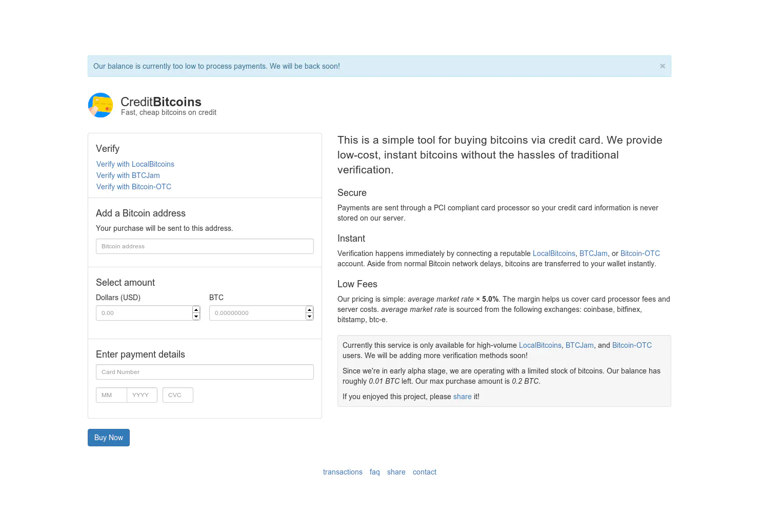Select the CVC input field
Image resolution: width=759 pixels, height=532 pixels.
tap(178, 395)
